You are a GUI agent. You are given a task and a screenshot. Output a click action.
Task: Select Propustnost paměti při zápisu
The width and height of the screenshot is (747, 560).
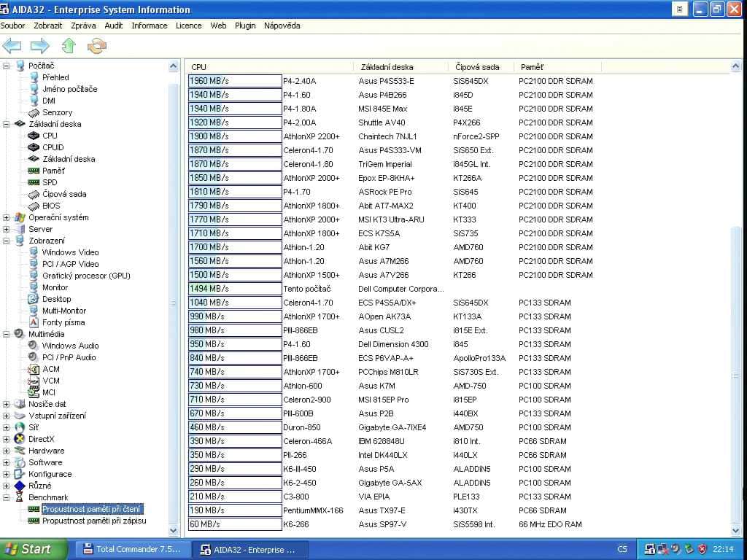click(x=94, y=521)
